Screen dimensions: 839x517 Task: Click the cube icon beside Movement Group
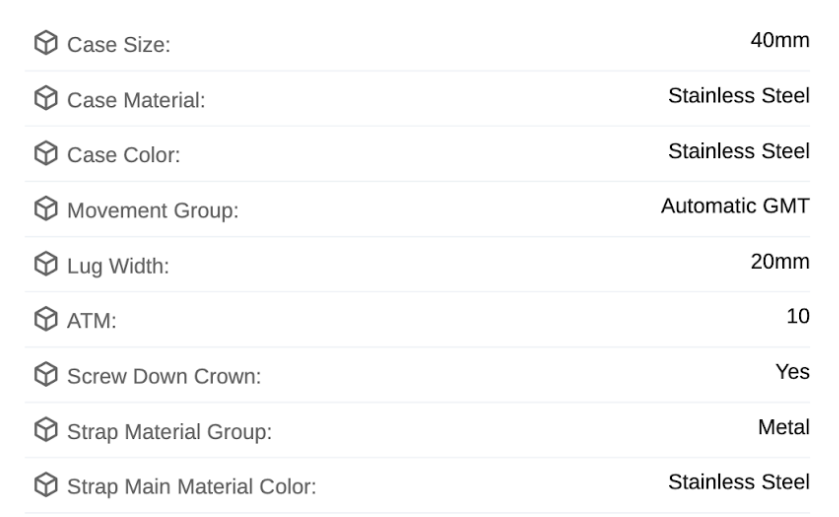tap(45, 208)
